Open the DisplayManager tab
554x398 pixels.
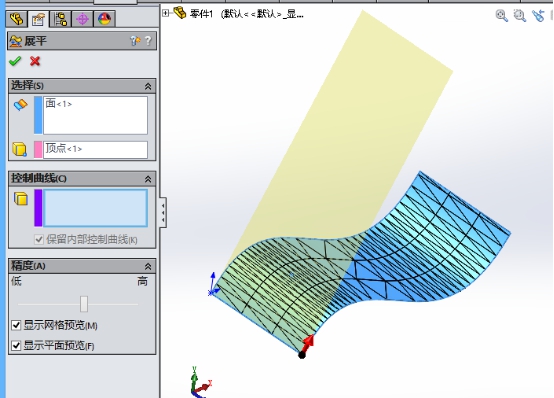click(x=104, y=19)
